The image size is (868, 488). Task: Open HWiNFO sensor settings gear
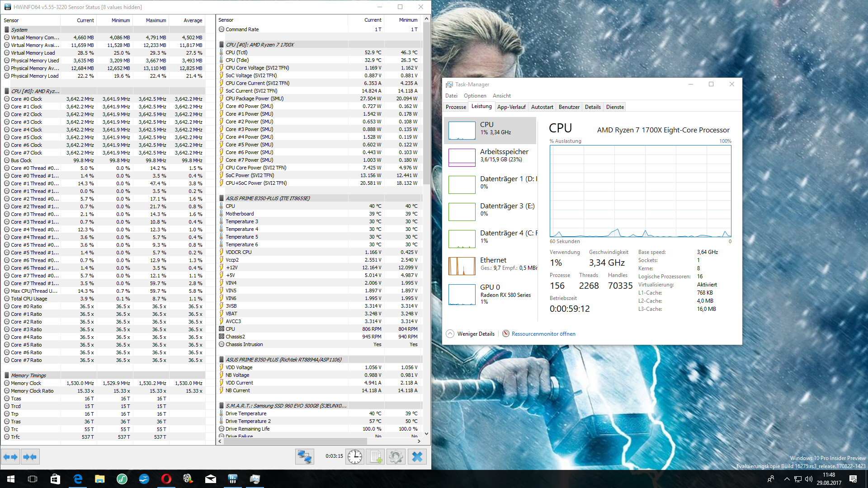[x=396, y=457]
